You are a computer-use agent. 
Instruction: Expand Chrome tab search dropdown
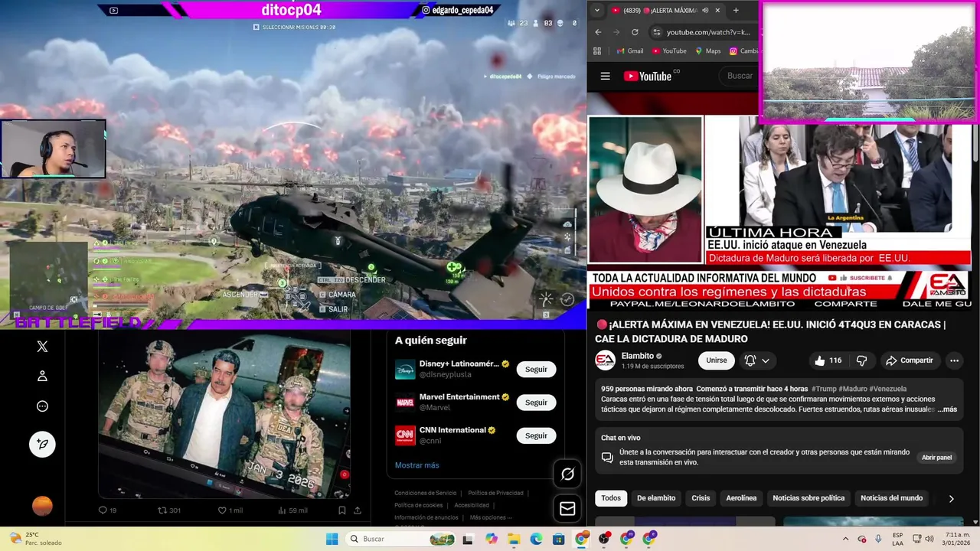(x=596, y=11)
